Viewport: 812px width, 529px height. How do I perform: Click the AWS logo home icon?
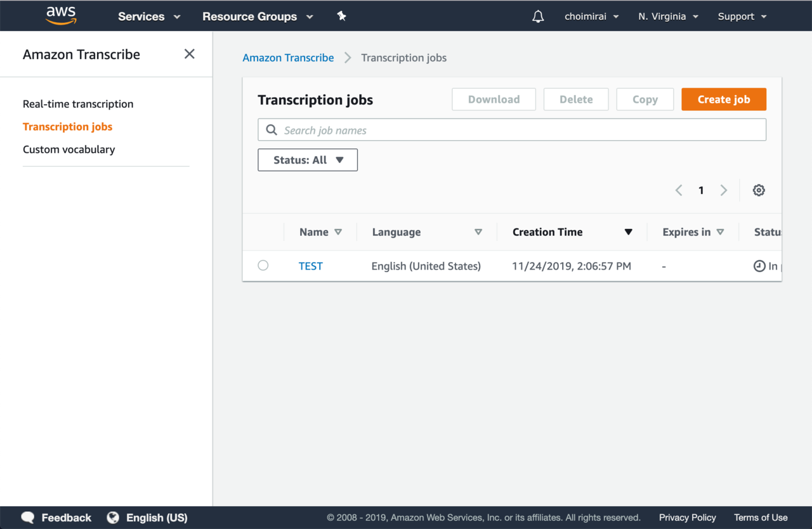(61, 16)
